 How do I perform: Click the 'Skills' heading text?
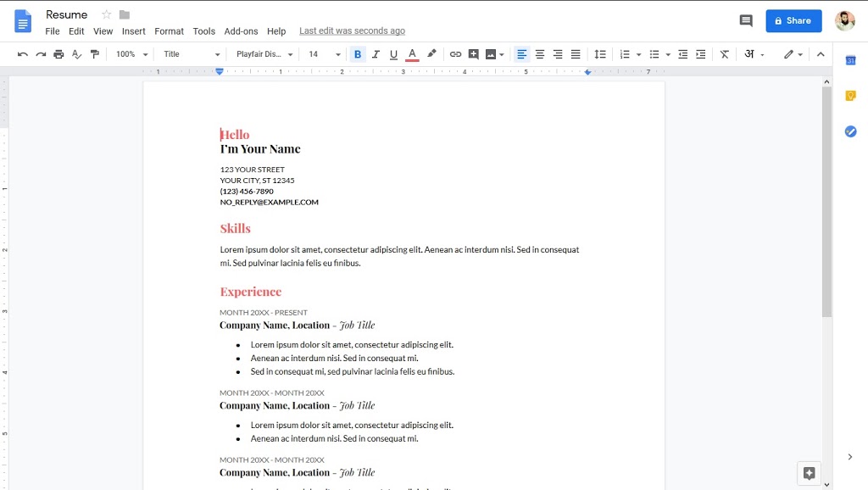pyautogui.click(x=236, y=229)
